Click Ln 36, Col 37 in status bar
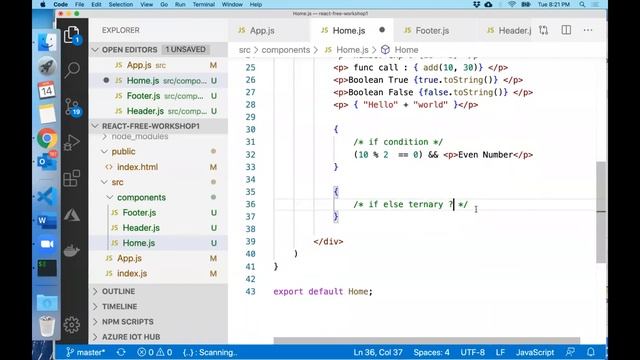Image resolution: width=640 pixels, height=360 pixels. coord(378,352)
